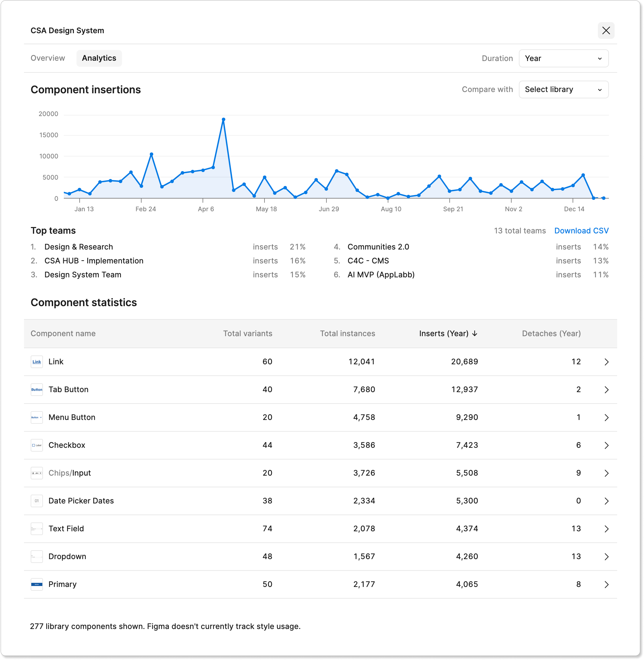Click the Link component thumbnail icon
This screenshot has height=660, width=644.
37,361
